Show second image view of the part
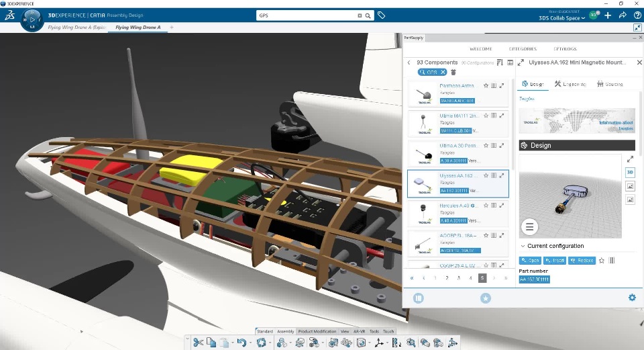 630,200
